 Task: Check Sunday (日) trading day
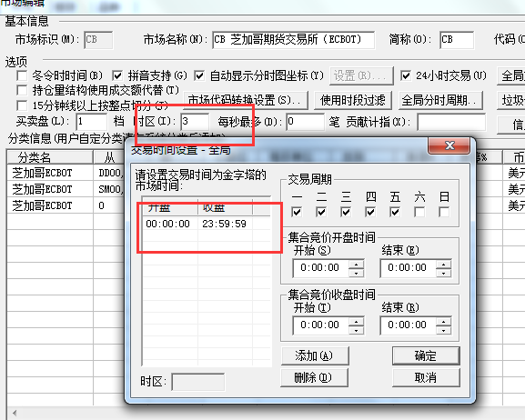click(444, 212)
